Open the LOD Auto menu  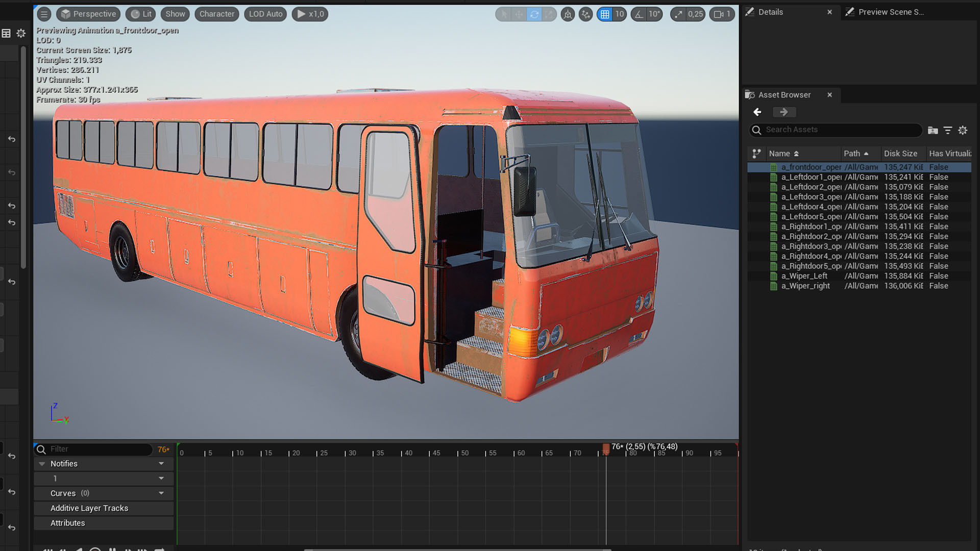click(265, 14)
